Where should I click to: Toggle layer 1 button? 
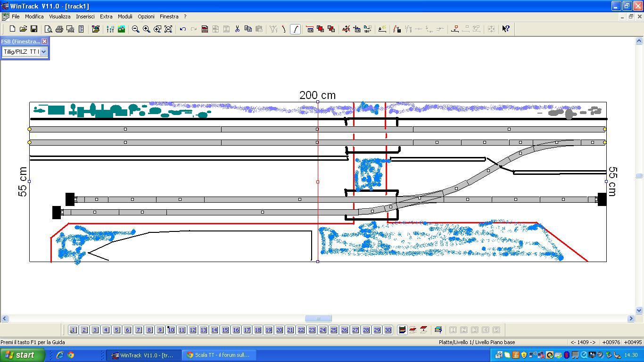pos(73,330)
